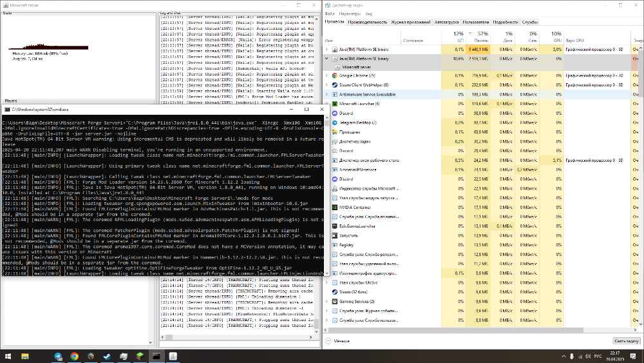Viewport: 644px width, 363px height.
Task: Open volume control in system tray
Action: pos(588,357)
